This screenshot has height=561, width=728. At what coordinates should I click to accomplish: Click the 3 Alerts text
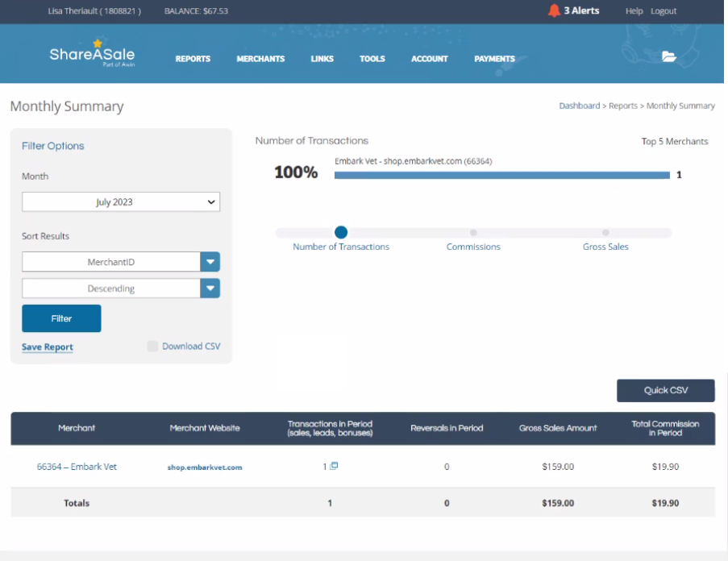(581, 10)
